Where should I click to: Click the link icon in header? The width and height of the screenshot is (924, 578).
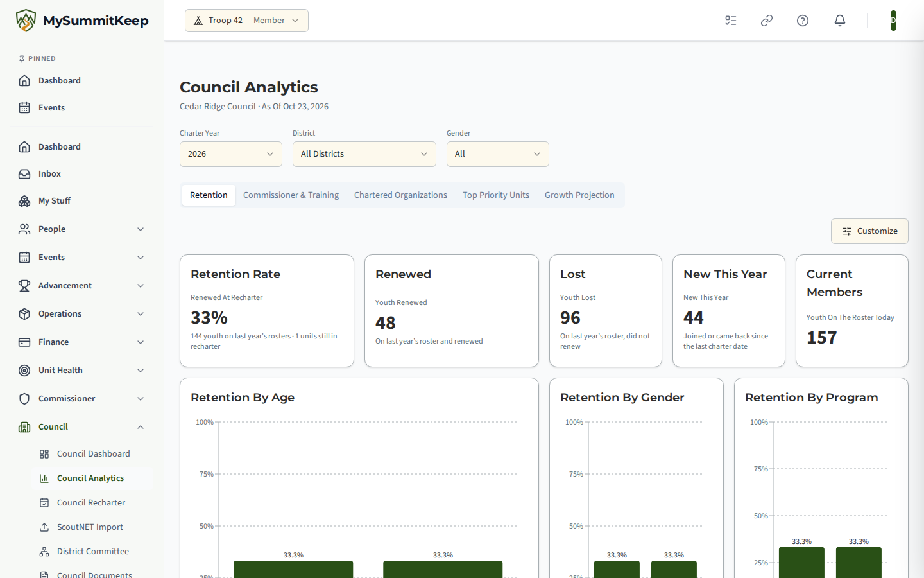coord(767,21)
